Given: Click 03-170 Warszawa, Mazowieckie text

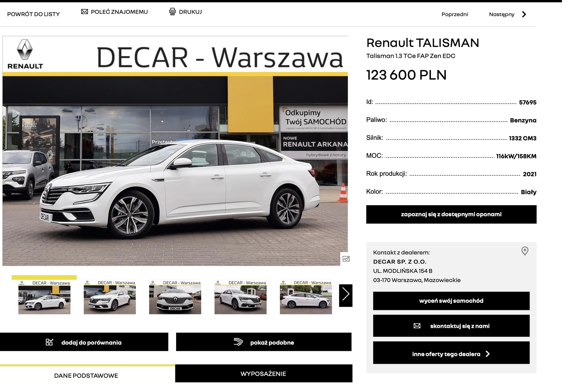Looking at the screenshot, I should [417, 280].
